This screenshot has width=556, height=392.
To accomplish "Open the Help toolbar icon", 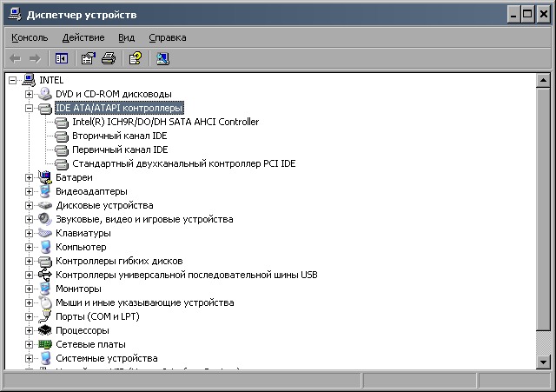I will [x=136, y=58].
